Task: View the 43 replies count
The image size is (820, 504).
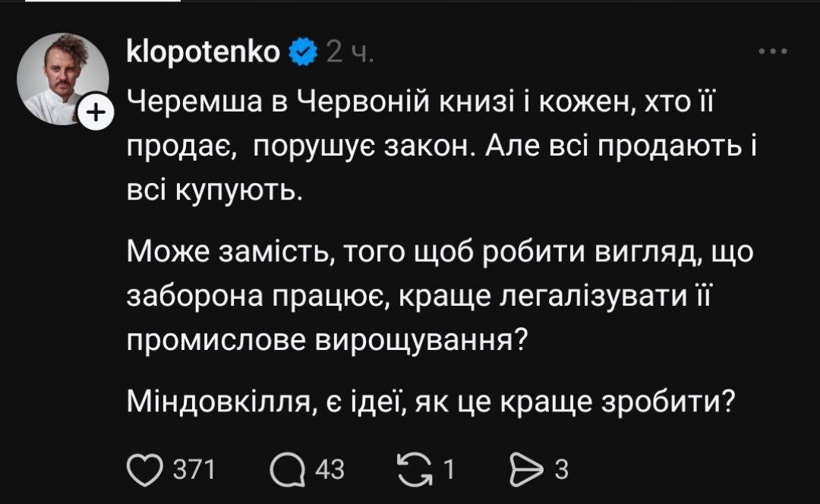Action: tap(330, 470)
